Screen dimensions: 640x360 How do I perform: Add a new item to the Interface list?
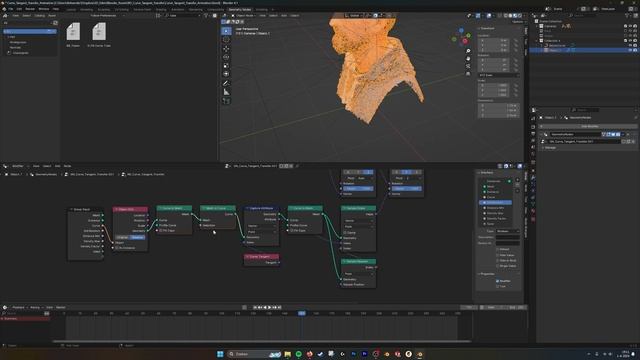[518, 180]
